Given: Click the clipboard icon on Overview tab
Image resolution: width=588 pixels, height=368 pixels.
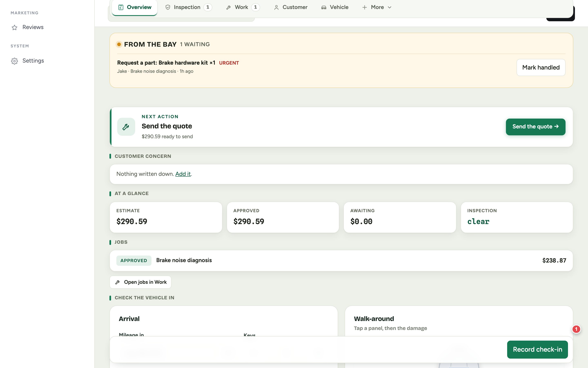Looking at the screenshot, I should [121, 7].
